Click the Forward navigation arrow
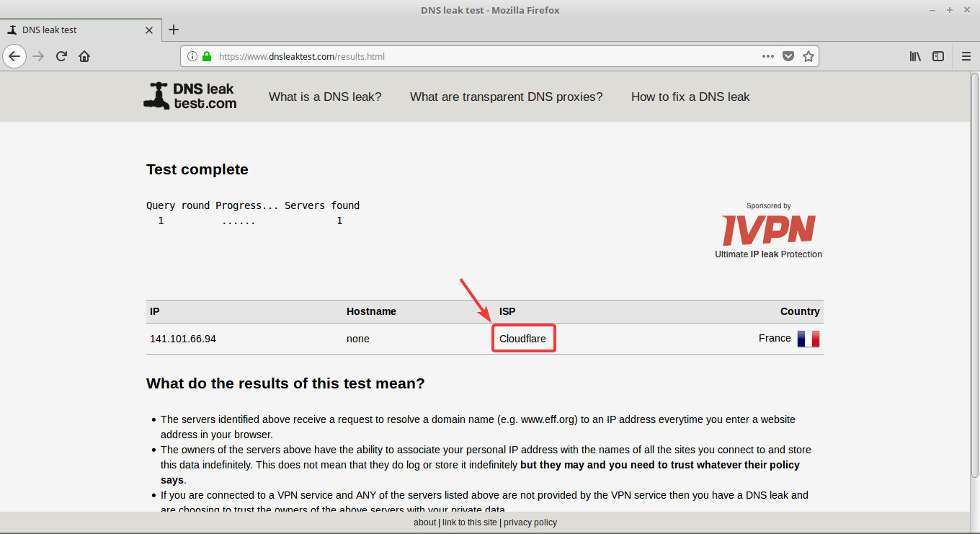The height and width of the screenshot is (534, 980). click(x=38, y=56)
